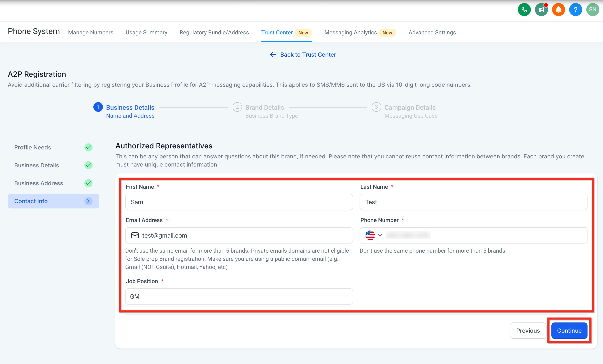Open the megaphone announcements icon
This screenshot has height=364, width=603.
click(541, 10)
